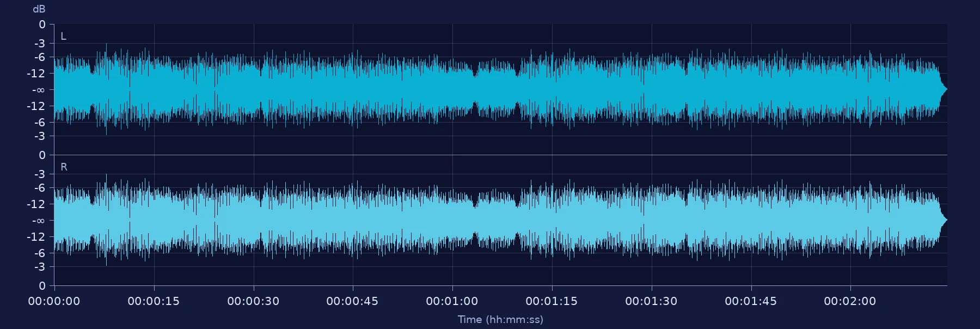Screen dimensions: 980x329
Task: Click the top 0 dB label of left channel
Action: (x=42, y=25)
